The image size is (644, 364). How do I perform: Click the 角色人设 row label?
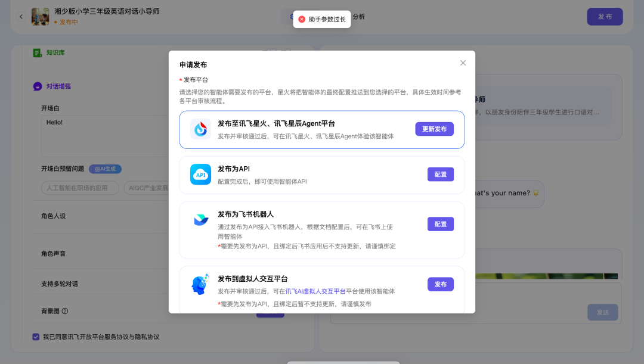click(x=54, y=216)
